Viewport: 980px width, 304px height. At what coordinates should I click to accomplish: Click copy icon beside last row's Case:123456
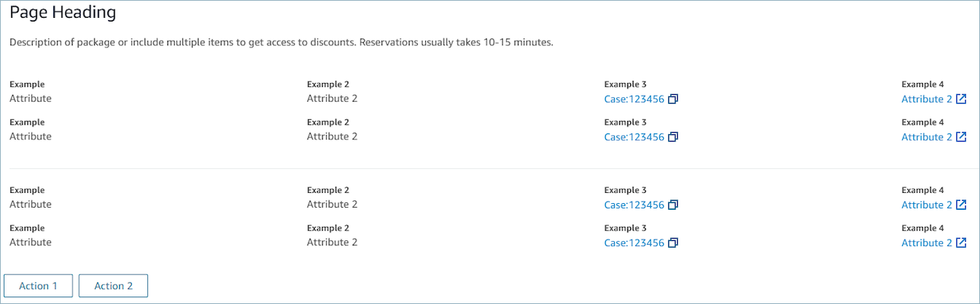[x=673, y=243]
